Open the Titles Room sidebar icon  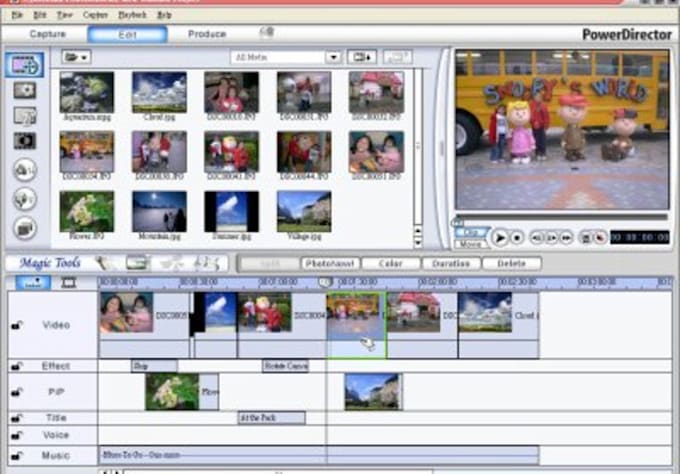coord(25,116)
